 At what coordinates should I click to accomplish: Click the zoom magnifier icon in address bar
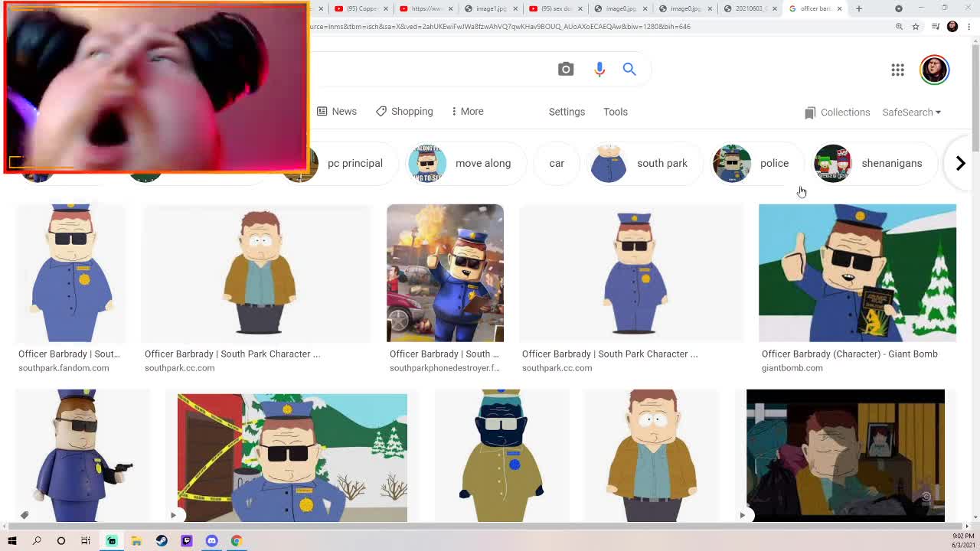899,27
